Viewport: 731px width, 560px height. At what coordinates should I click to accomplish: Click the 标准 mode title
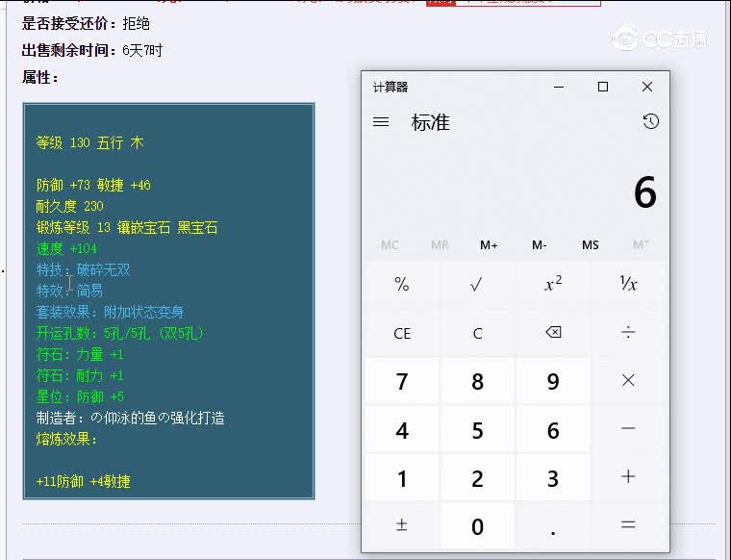[430, 122]
